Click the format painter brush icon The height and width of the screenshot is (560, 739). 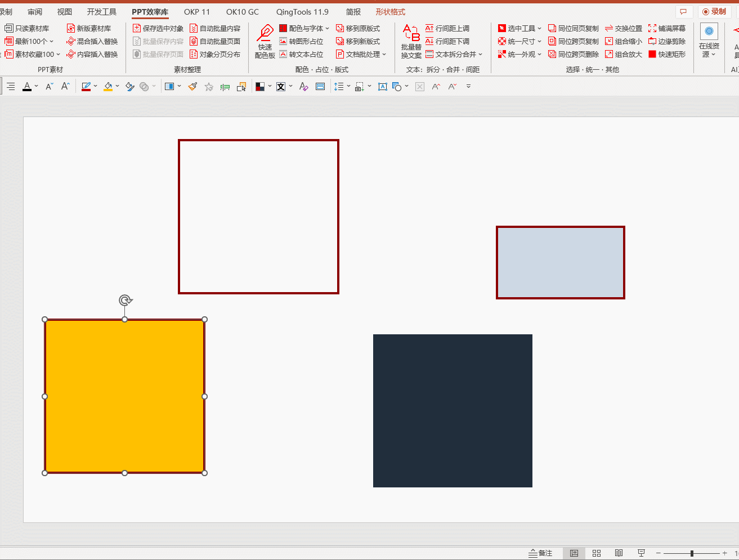click(192, 86)
